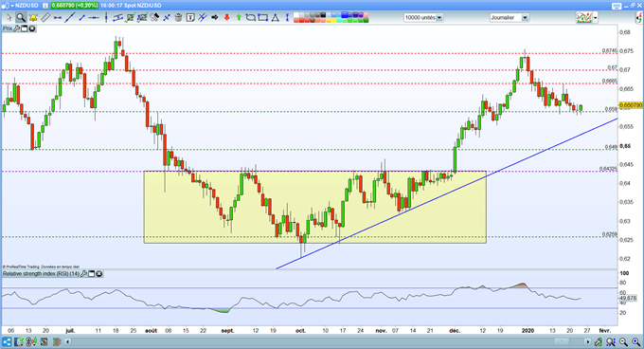Activate the magnifier zoom tool
The image size is (644, 349).
click(21, 18)
